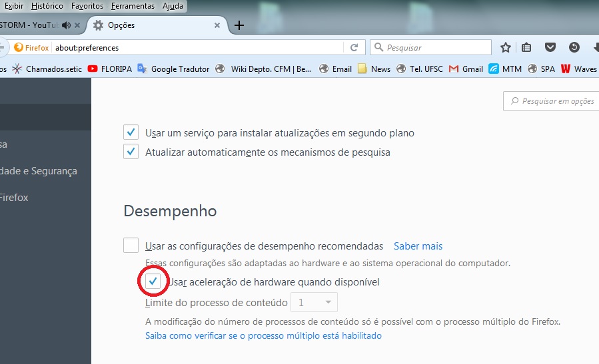Open the Google Tradutor bookmark

coord(173,69)
